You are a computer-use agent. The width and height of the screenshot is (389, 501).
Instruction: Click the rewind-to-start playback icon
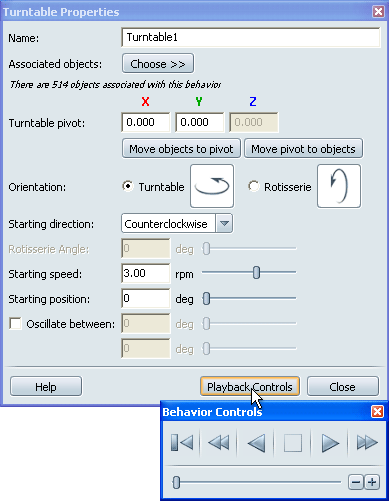click(182, 443)
